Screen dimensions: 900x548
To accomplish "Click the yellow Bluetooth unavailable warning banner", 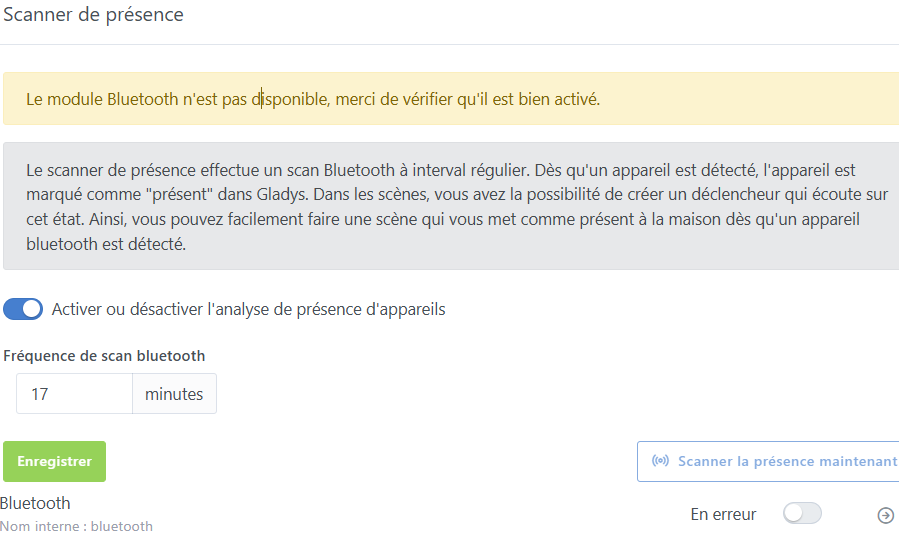I will coord(450,99).
